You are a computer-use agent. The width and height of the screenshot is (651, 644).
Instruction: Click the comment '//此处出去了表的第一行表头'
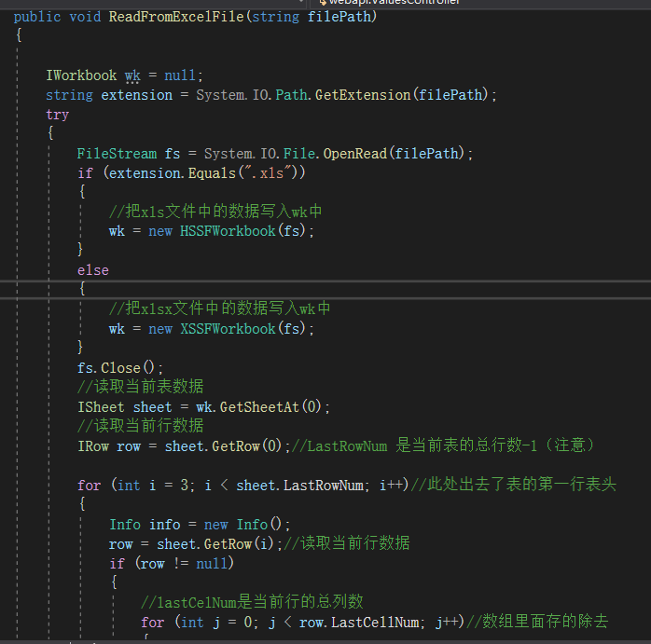pos(514,485)
